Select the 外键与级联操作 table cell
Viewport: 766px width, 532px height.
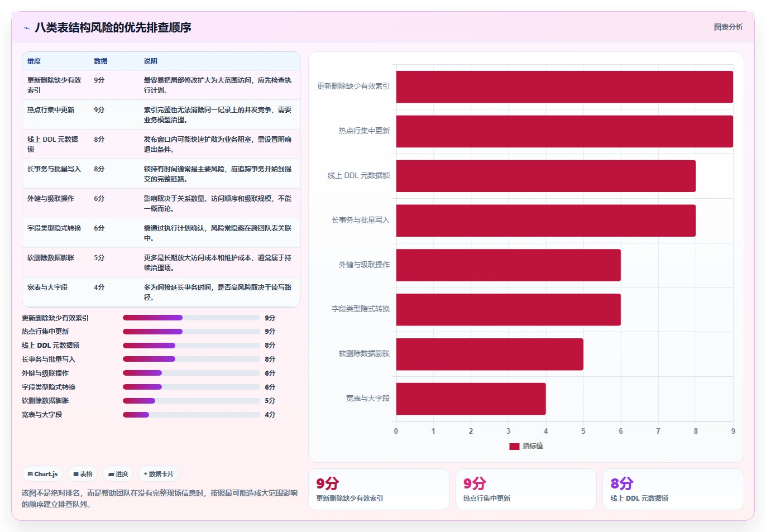[55, 203]
